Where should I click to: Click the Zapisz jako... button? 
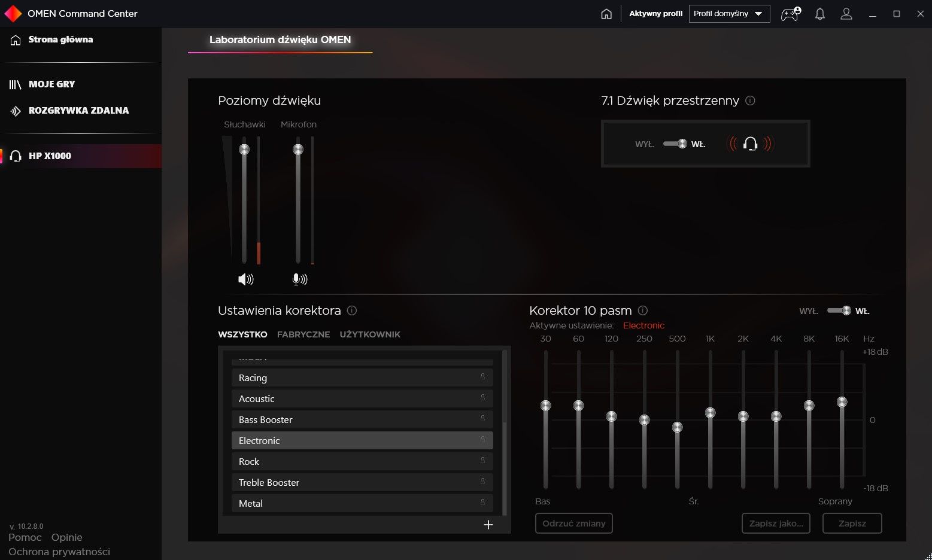pyautogui.click(x=776, y=524)
